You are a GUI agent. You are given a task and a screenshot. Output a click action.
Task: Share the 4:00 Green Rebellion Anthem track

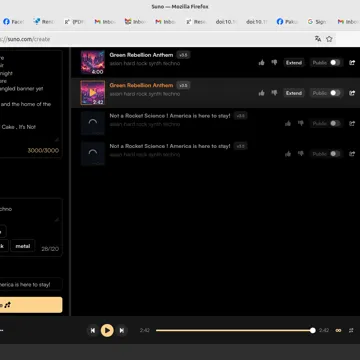point(352,63)
